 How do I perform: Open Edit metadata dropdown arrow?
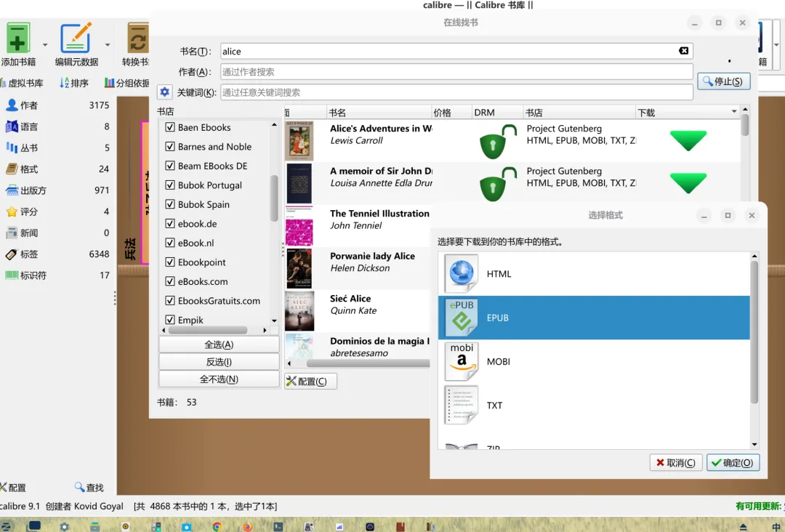[x=107, y=44]
